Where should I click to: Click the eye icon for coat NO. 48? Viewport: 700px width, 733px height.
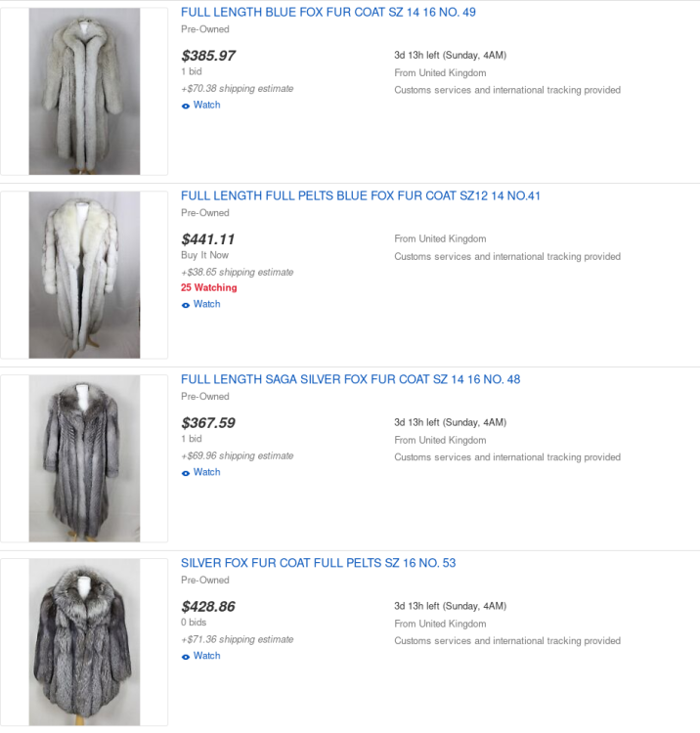pyautogui.click(x=186, y=473)
